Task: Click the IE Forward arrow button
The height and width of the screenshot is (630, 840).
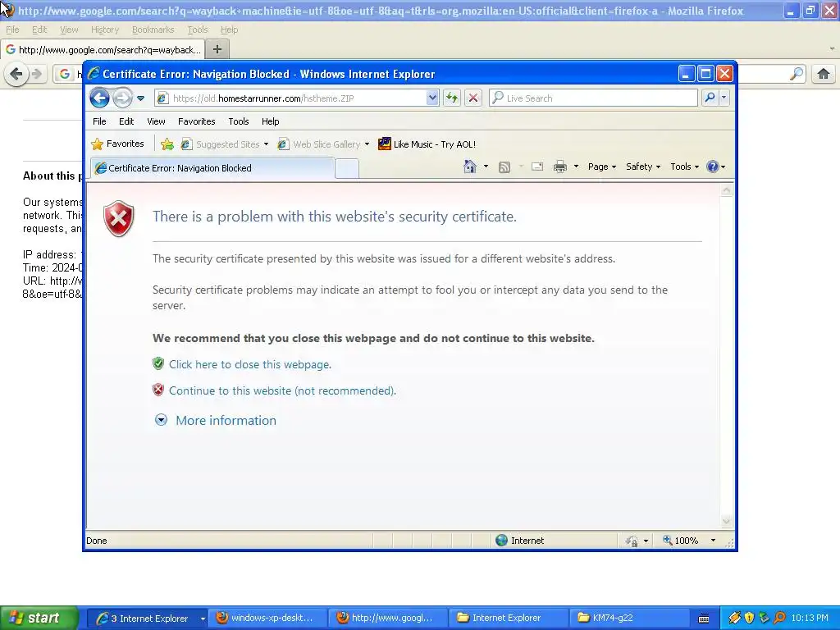Action: point(122,98)
